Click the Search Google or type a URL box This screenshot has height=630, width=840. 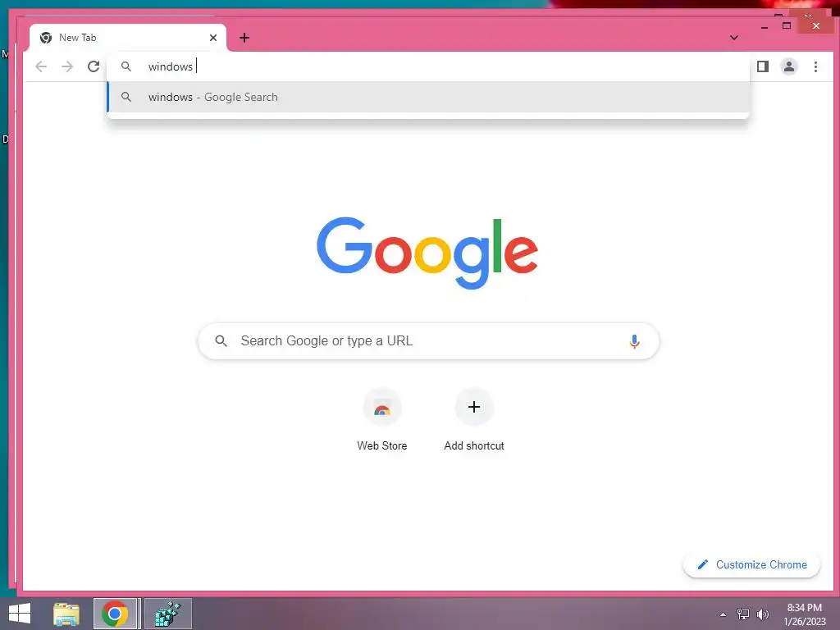(428, 340)
